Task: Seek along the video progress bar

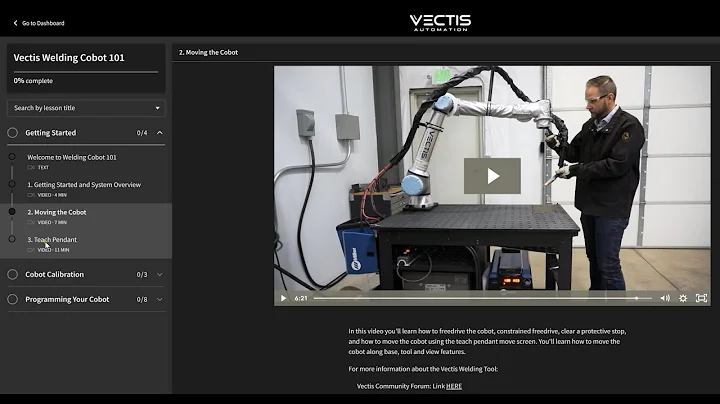Action: coord(483,298)
